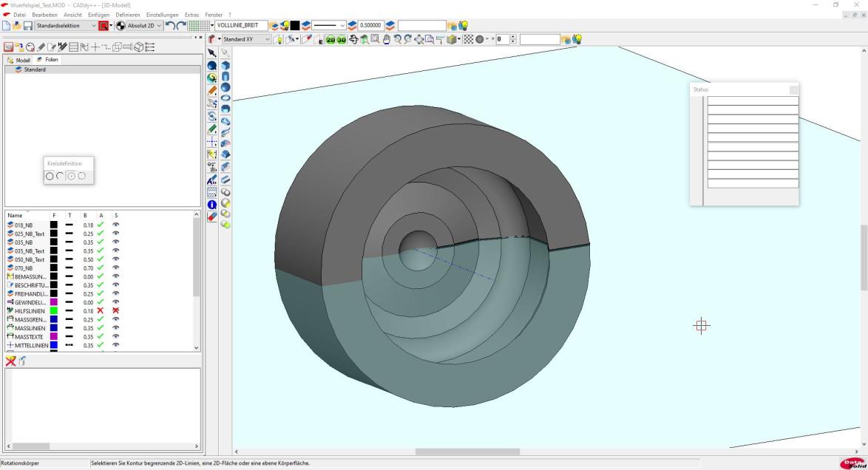Toggle visibility eye for HILFSLINIEN layer
The height and width of the screenshot is (470, 868).
point(115,310)
